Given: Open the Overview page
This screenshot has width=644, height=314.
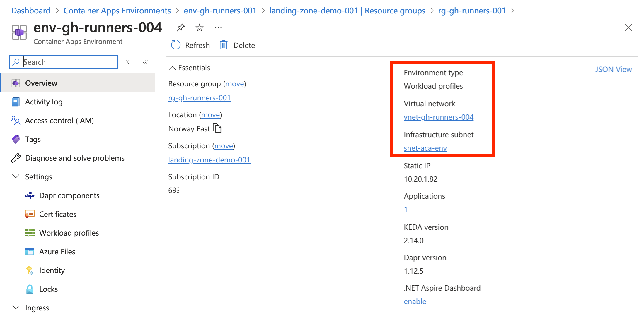Looking at the screenshot, I should click(78, 83).
